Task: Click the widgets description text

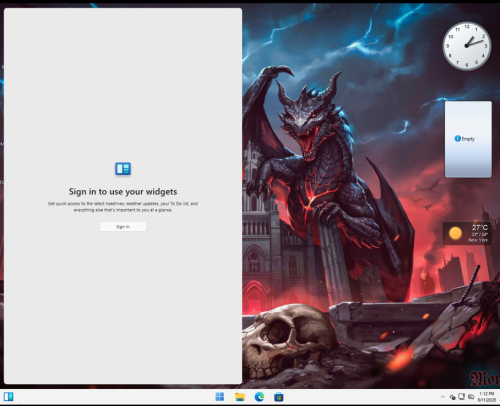Action: tap(123, 207)
